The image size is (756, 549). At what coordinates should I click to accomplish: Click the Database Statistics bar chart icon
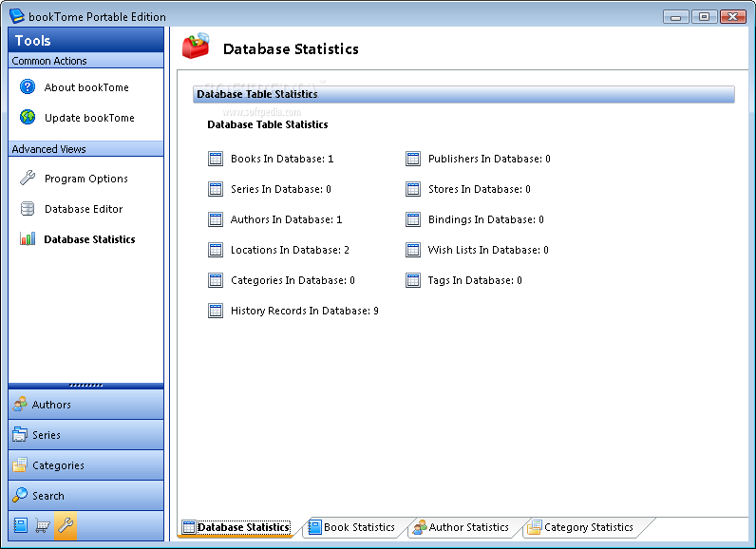point(28,238)
